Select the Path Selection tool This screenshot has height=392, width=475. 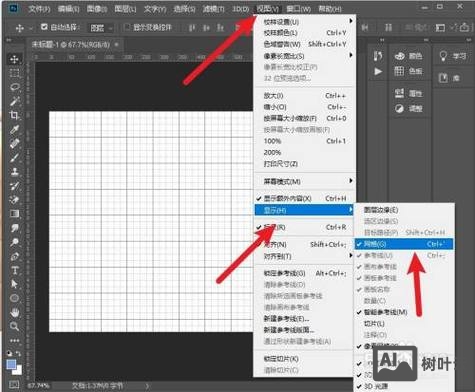tap(14, 284)
